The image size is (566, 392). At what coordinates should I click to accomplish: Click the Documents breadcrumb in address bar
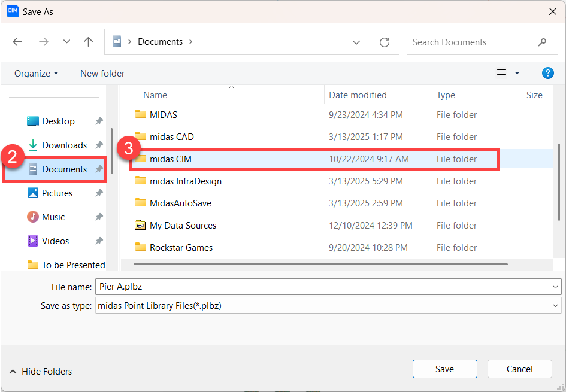coord(161,42)
